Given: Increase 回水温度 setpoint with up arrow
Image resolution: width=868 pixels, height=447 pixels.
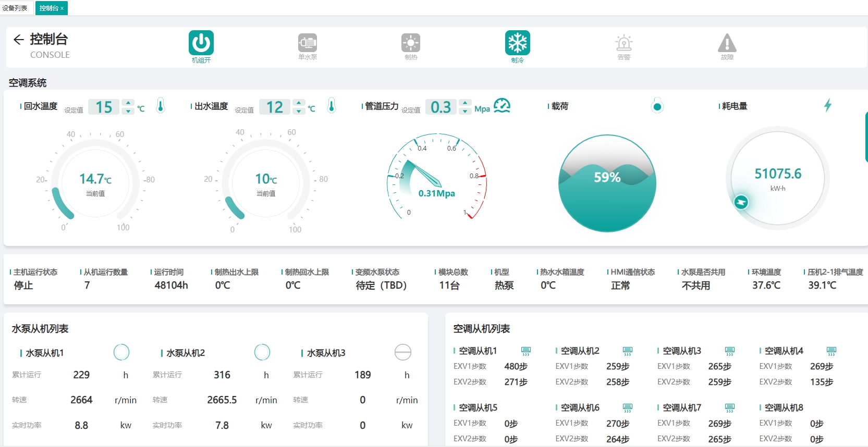Looking at the screenshot, I should 128,103.
